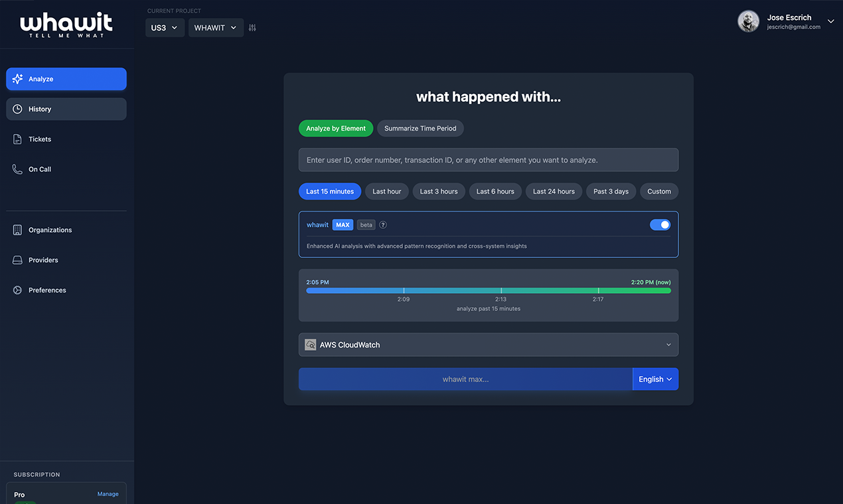
Task: Choose the Custom time range
Action: pyautogui.click(x=659, y=192)
